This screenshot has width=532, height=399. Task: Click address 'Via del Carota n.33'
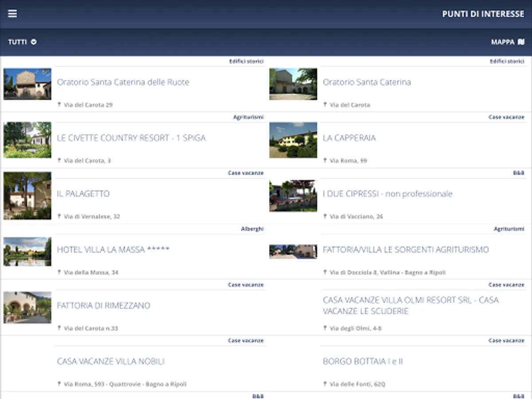tap(91, 329)
